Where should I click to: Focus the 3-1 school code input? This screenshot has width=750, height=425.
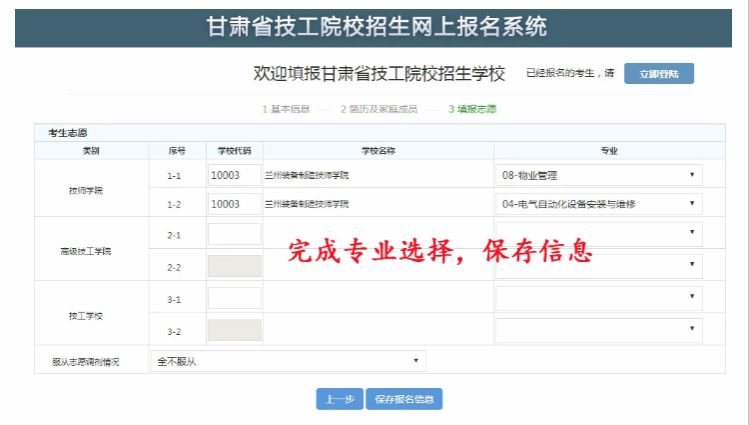(234, 298)
